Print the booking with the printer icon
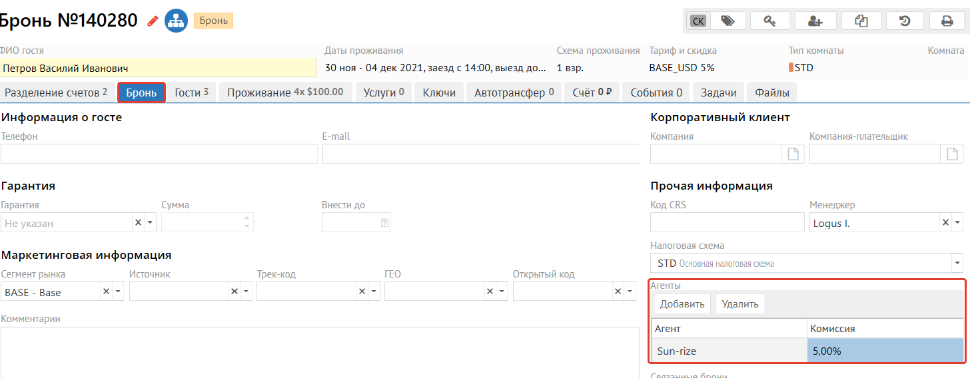 (947, 21)
